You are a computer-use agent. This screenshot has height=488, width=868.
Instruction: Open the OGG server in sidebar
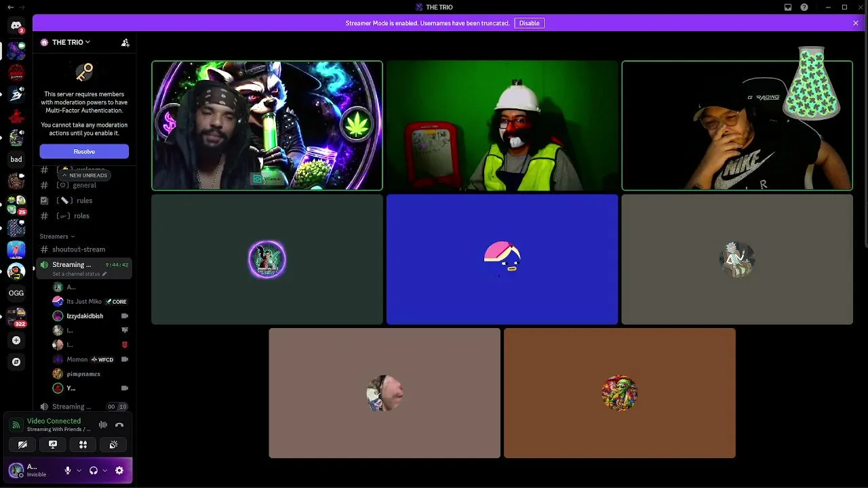[16, 293]
